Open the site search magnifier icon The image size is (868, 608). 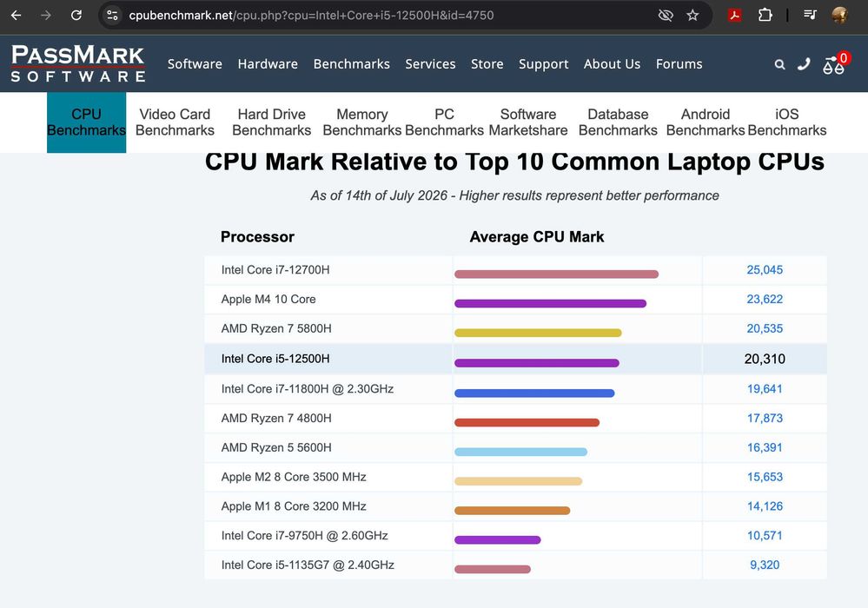[x=779, y=65]
